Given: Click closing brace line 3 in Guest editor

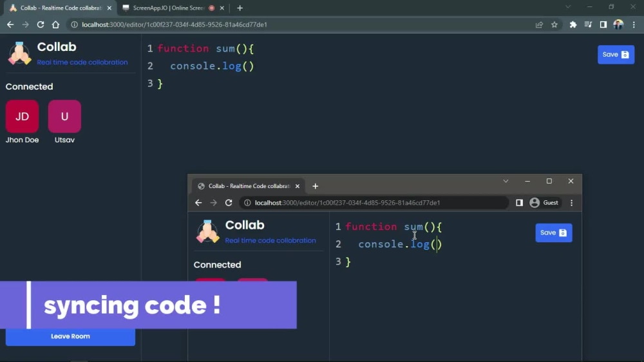Looking at the screenshot, I should point(348,262).
